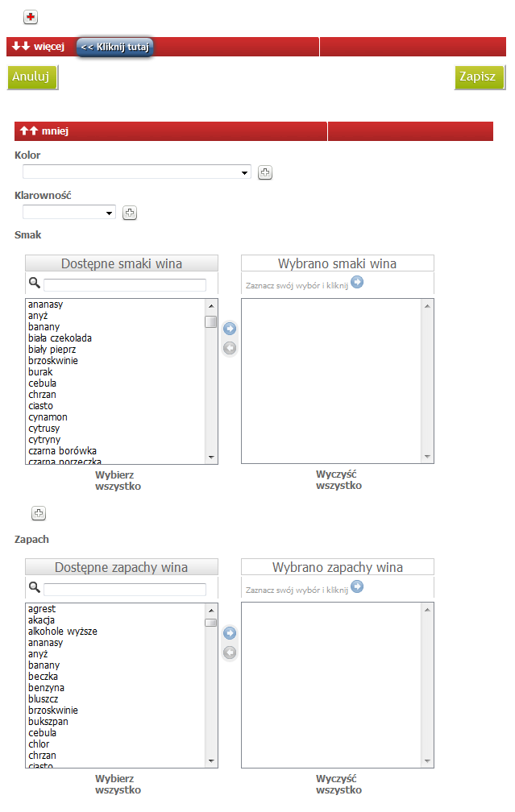Image resolution: width=515 pixels, height=812 pixels.
Task: Click the add icon next to Kolor dropdown
Action: pos(265,172)
